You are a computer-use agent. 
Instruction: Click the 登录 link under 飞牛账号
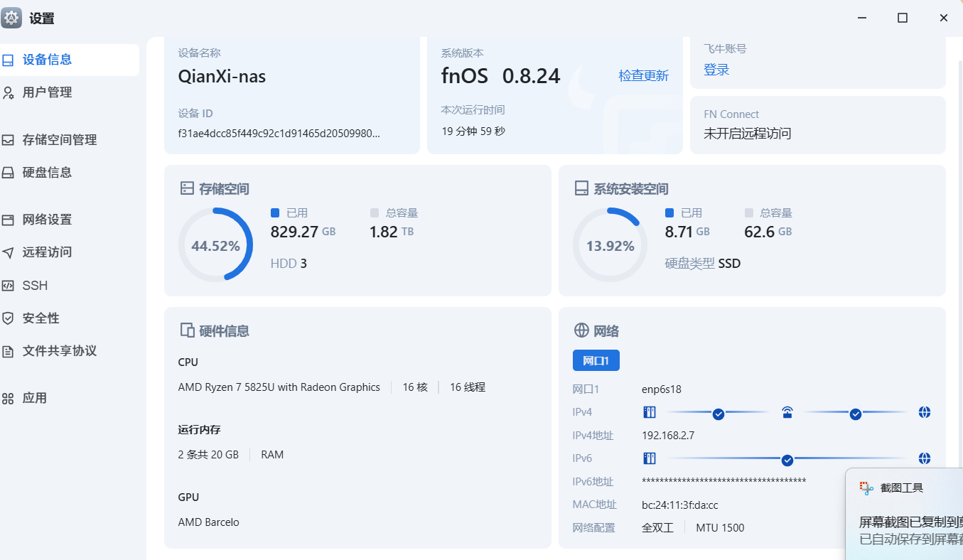716,70
